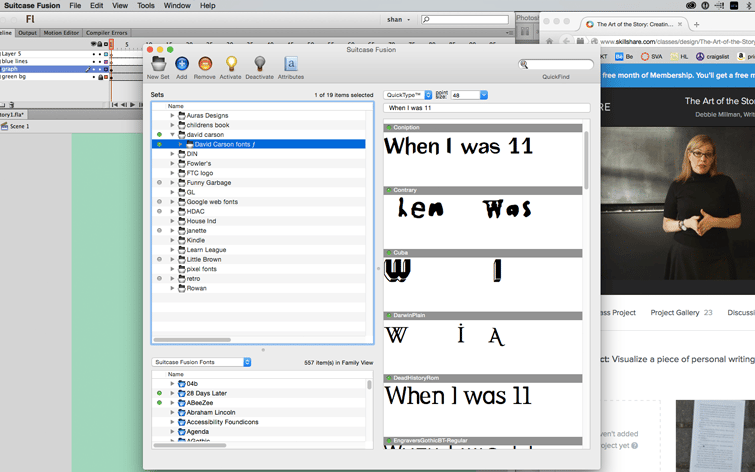Toggle activation dot for ABeeZee font
The height and width of the screenshot is (472, 755).
click(159, 403)
